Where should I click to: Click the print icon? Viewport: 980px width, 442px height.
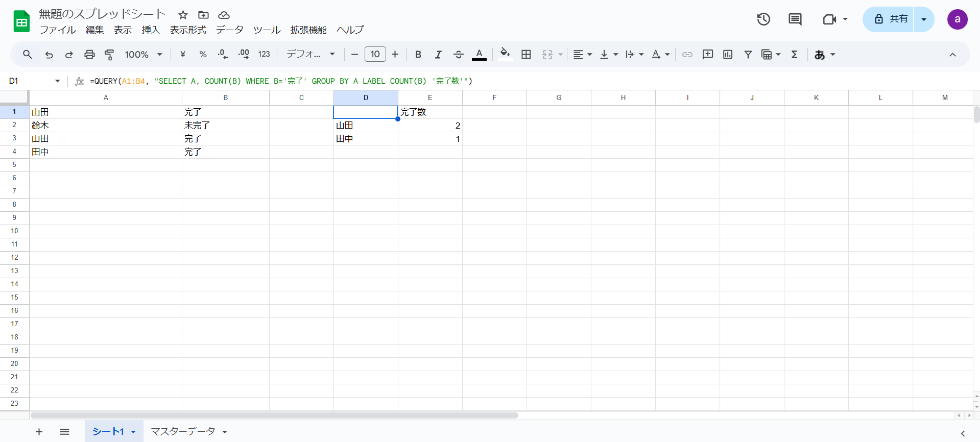point(89,55)
